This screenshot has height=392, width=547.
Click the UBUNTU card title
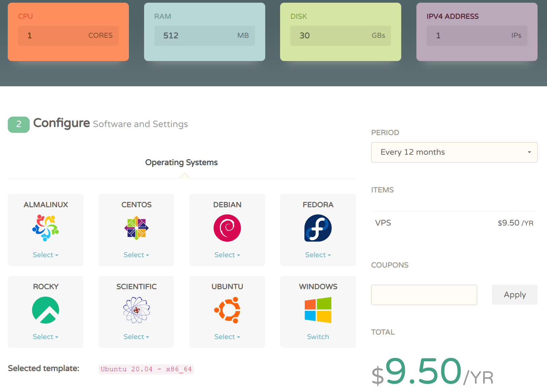pos(227,287)
